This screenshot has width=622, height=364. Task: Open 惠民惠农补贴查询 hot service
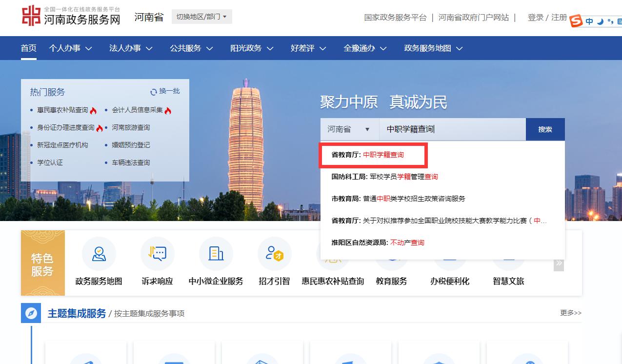point(62,110)
